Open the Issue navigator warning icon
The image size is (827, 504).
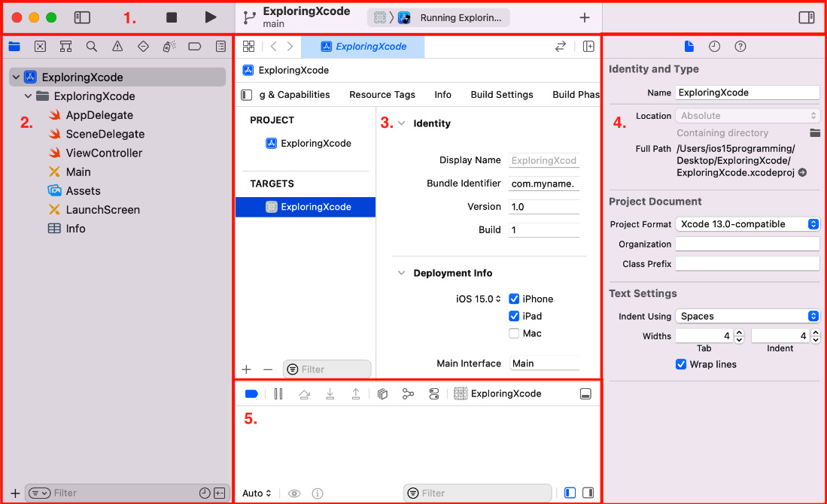(117, 47)
